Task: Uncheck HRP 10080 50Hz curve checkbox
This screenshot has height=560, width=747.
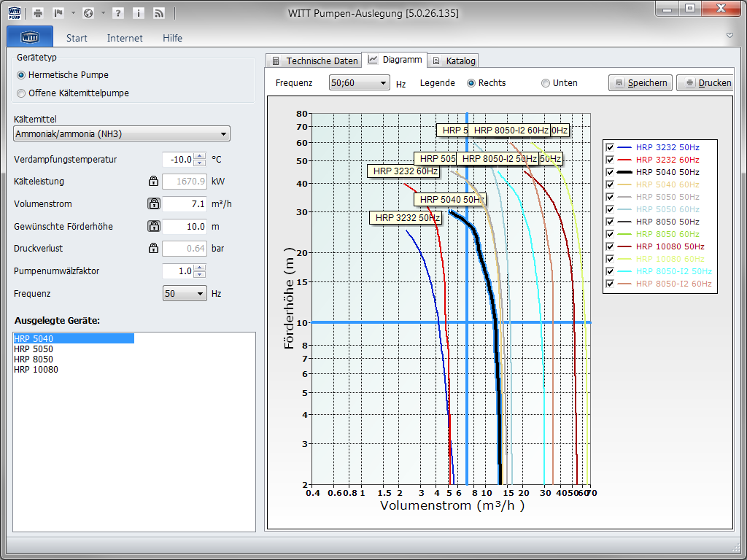Action: coord(610,246)
